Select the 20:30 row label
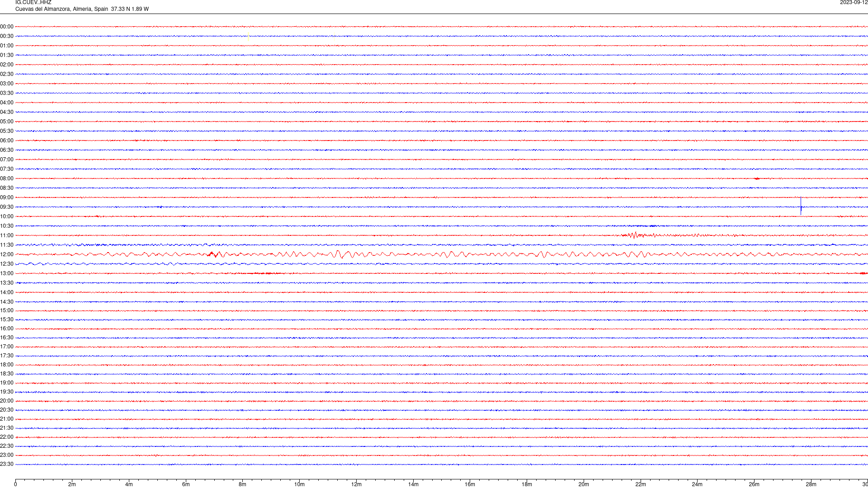 click(x=7, y=410)
